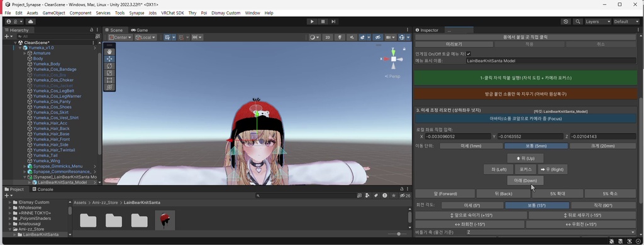Click the Play button

[x=312, y=22]
